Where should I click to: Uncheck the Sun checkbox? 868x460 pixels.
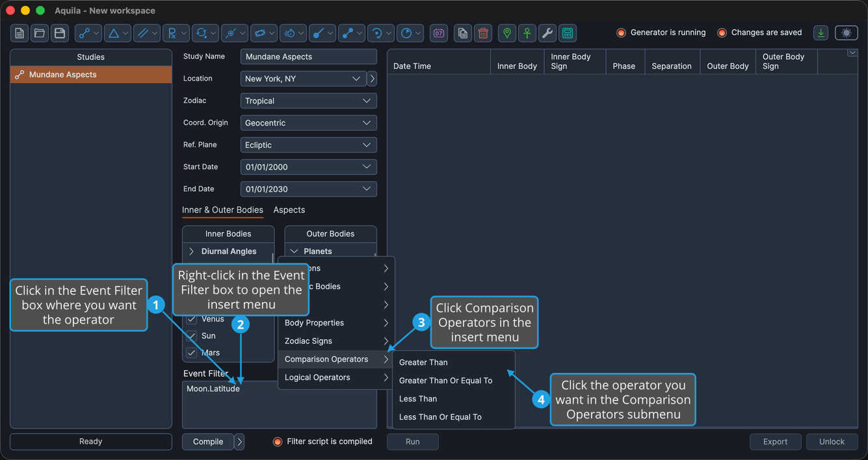tap(191, 336)
